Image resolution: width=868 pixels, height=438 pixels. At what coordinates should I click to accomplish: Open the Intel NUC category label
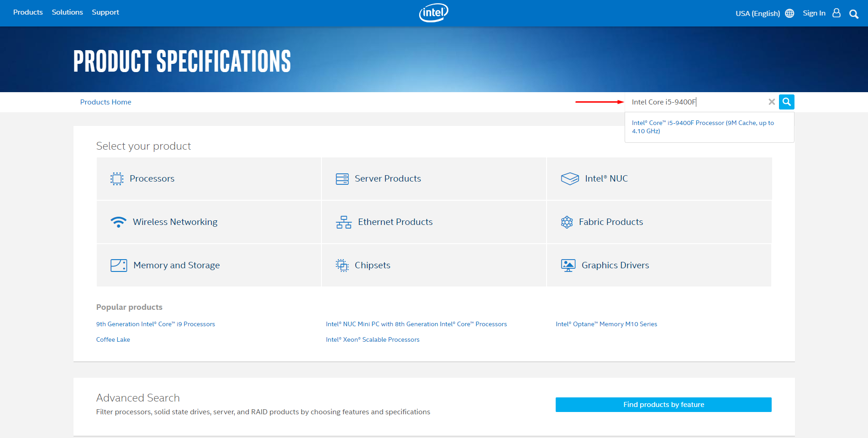(606, 179)
